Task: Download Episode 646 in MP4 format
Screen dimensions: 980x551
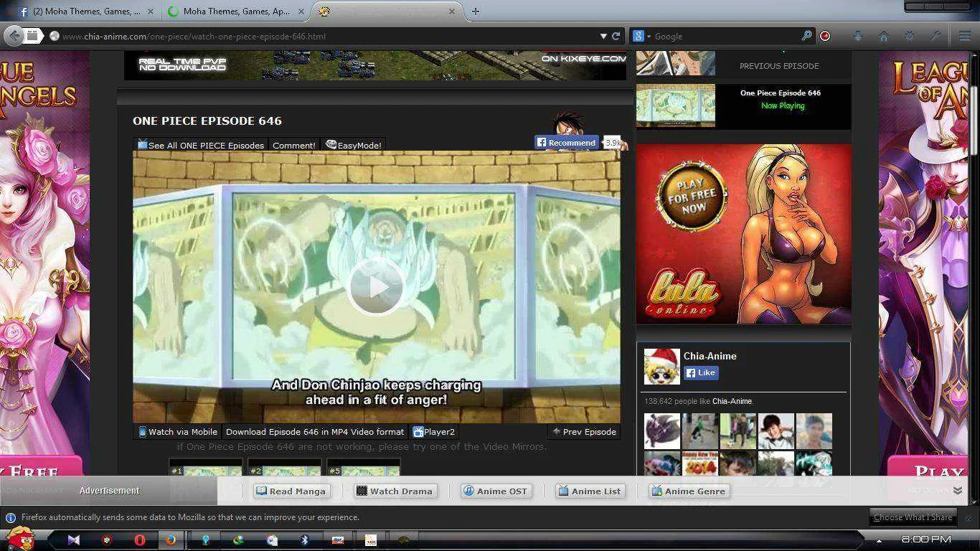Action: pyautogui.click(x=315, y=432)
